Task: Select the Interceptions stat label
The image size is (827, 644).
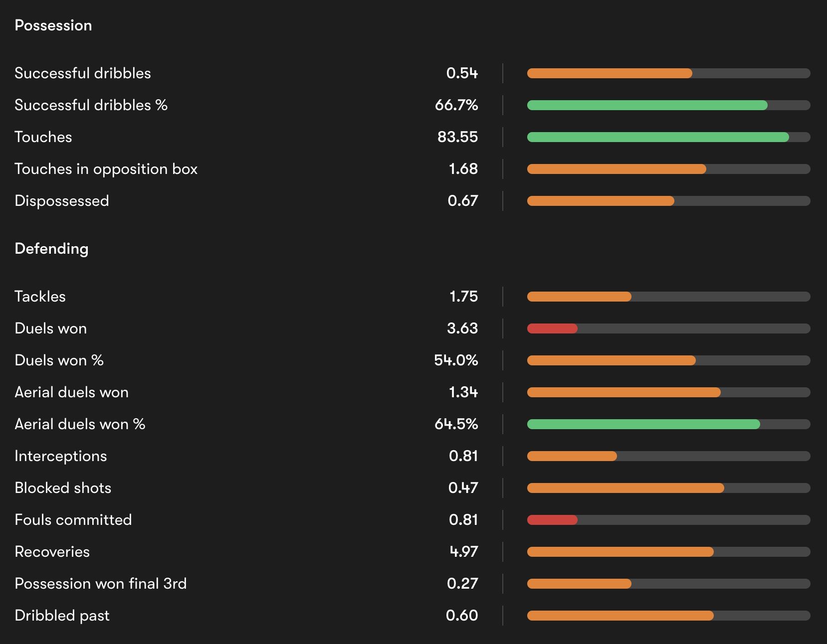Action: tap(61, 456)
